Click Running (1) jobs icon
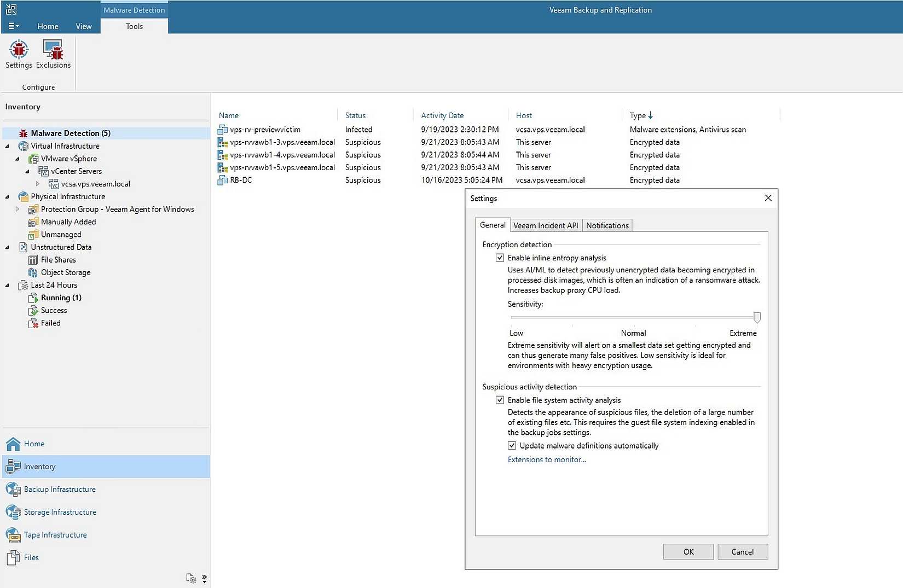The image size is (903, 588). (x=33, y=298)
